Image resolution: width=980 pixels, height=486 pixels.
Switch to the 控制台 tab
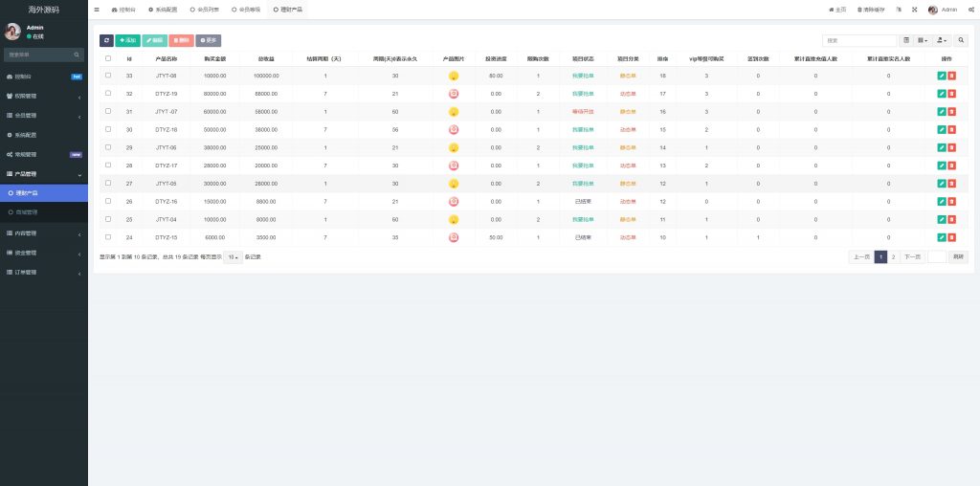point(123,10)
